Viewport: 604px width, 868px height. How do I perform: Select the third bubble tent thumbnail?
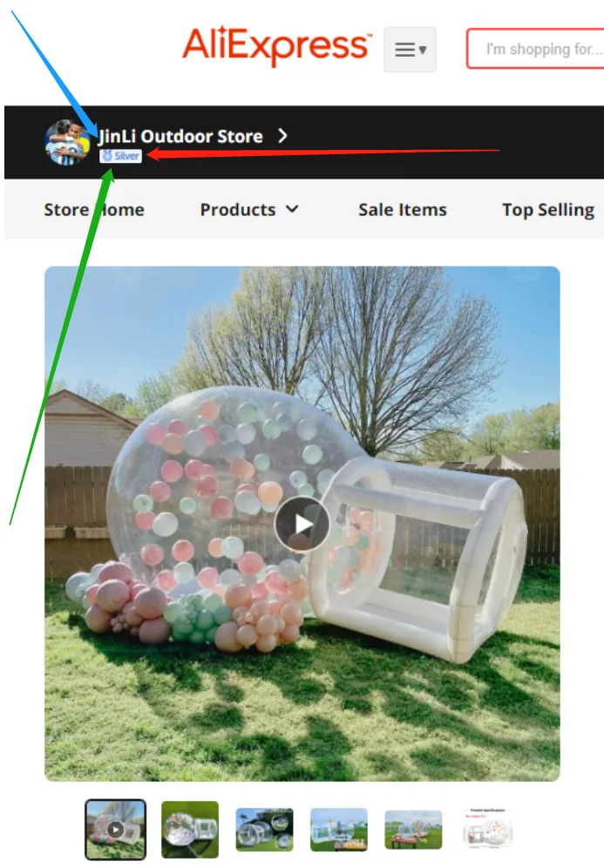[265, 830]
